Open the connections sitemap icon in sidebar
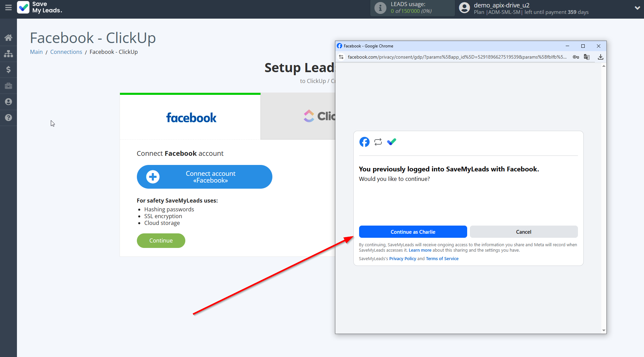Screen dimensions: 644x357 pyautogui.click(x=8, y=54)
